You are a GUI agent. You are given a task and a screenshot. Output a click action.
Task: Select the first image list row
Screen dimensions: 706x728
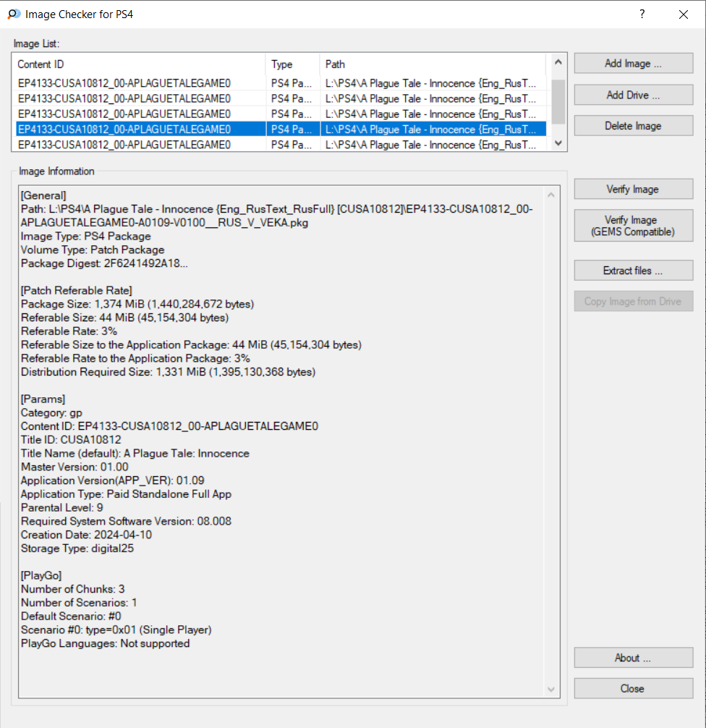pos(281,83)
